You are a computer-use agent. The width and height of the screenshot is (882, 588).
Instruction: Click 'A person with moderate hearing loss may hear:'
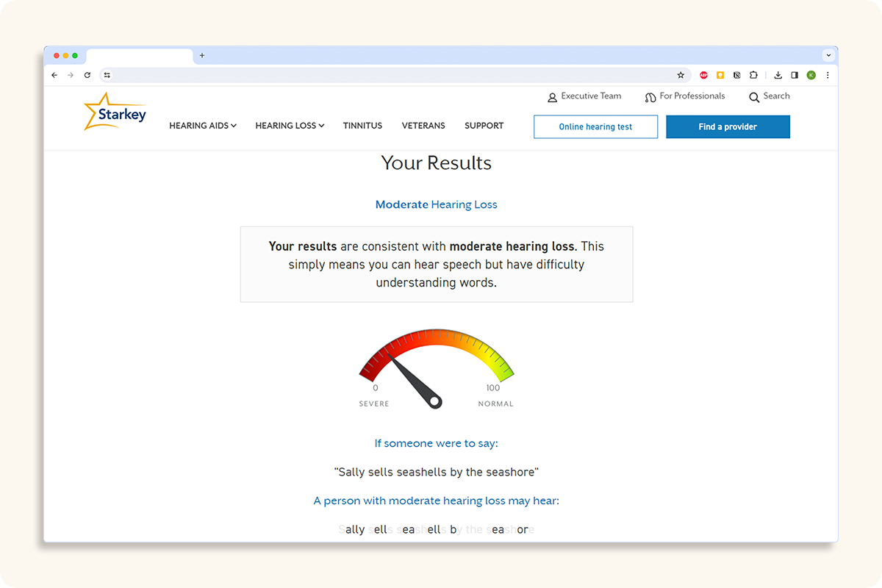point(437,501)
